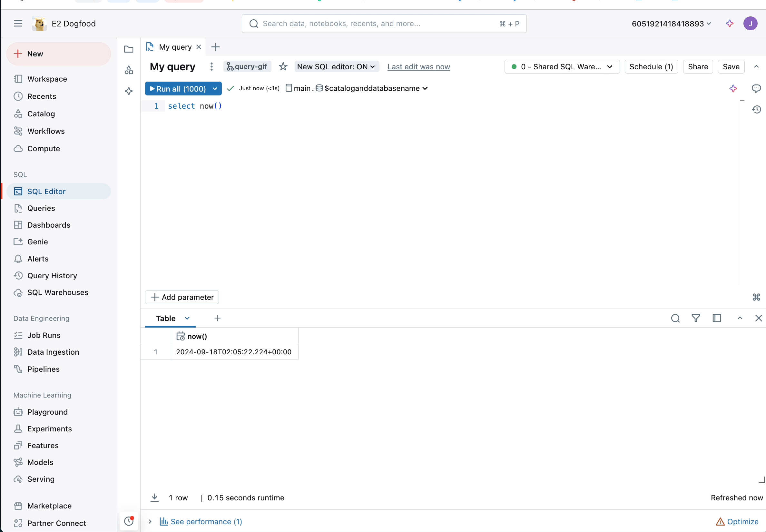Open the folder browser icon in editor sidebar
The width and height of the screenshot is (766, 532).
pos(129,49)
